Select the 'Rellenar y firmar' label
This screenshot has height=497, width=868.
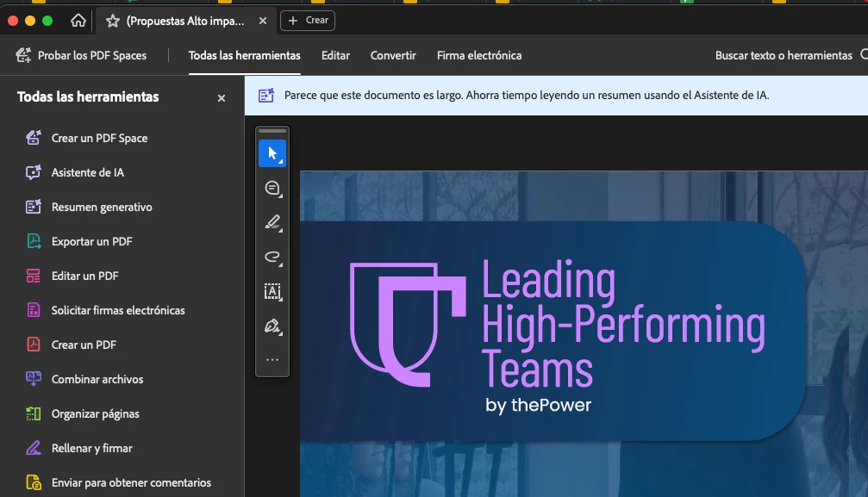(92, 448)
